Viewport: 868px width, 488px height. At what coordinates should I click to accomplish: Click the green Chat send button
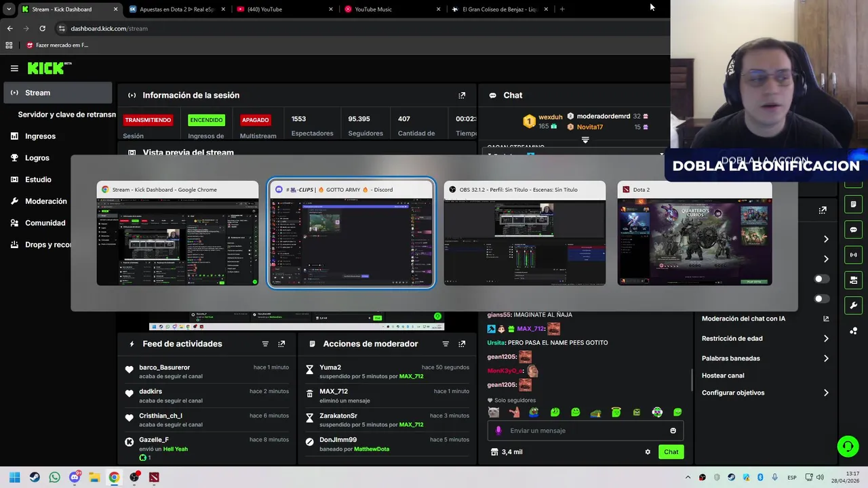[x=671, y=452]
